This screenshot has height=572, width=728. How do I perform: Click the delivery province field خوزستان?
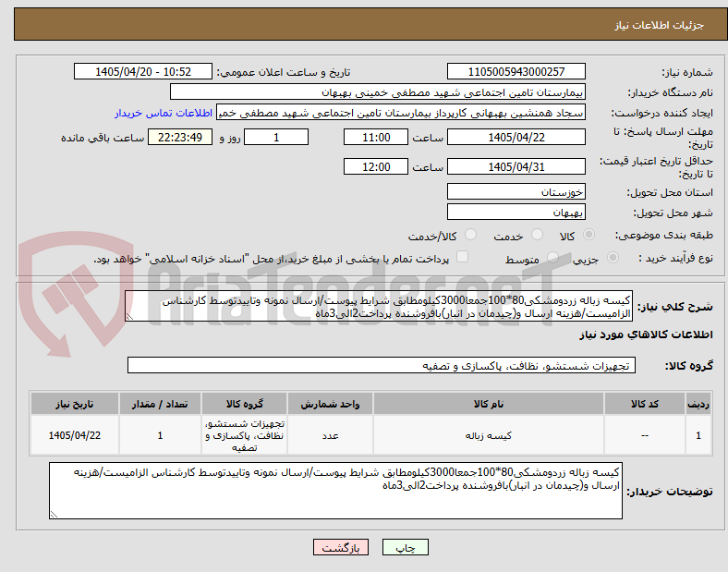click(516, 191)
